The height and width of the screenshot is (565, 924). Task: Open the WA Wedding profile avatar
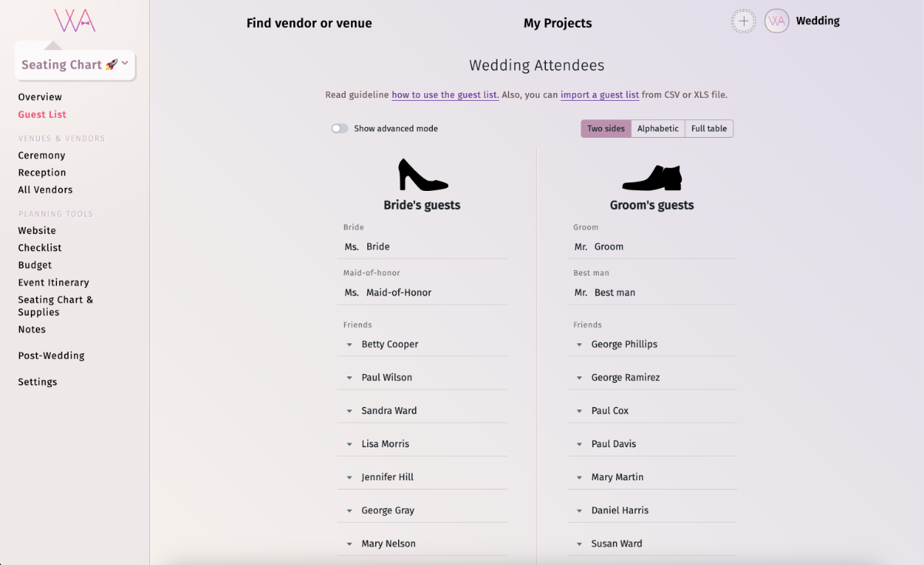[777, 22]
